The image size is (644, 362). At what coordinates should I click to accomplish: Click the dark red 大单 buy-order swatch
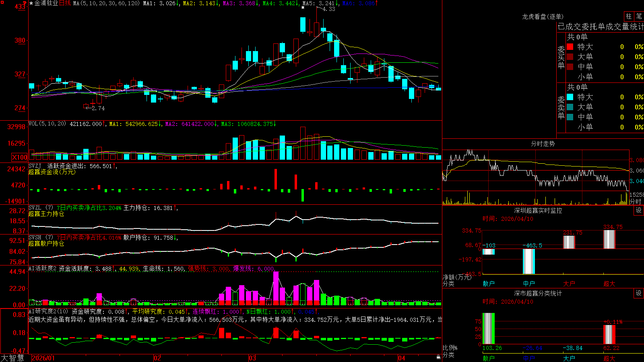click(570, 57)
